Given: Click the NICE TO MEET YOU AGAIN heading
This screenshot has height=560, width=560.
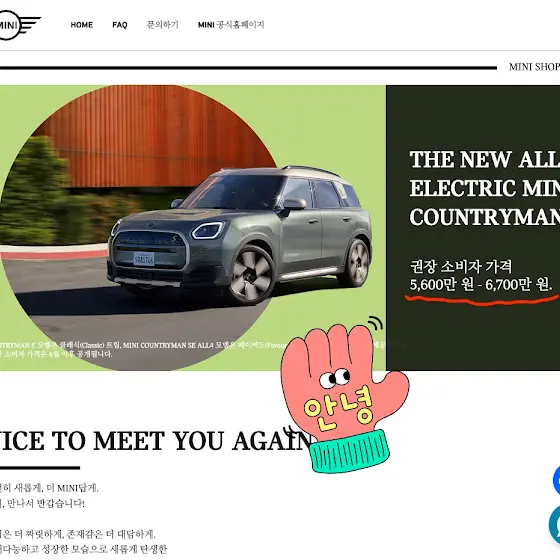Looking at the screenshot, I should (x=155, y=440).
